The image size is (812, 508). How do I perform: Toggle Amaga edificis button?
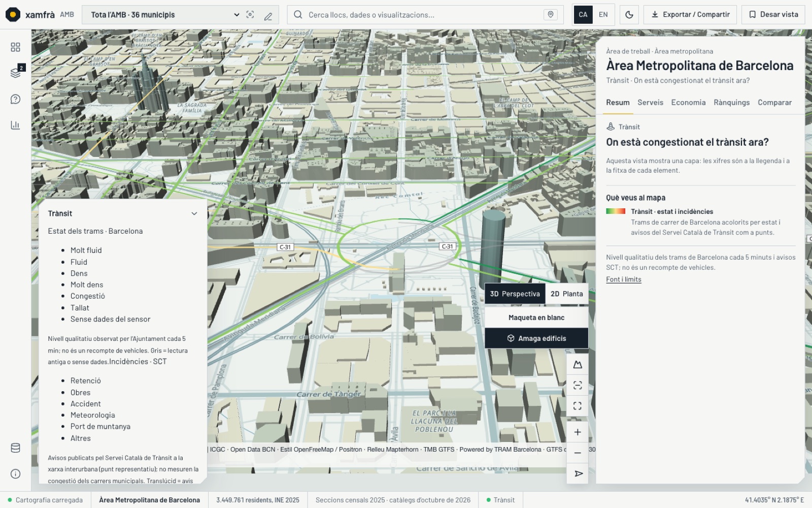[x=536, y=338]
